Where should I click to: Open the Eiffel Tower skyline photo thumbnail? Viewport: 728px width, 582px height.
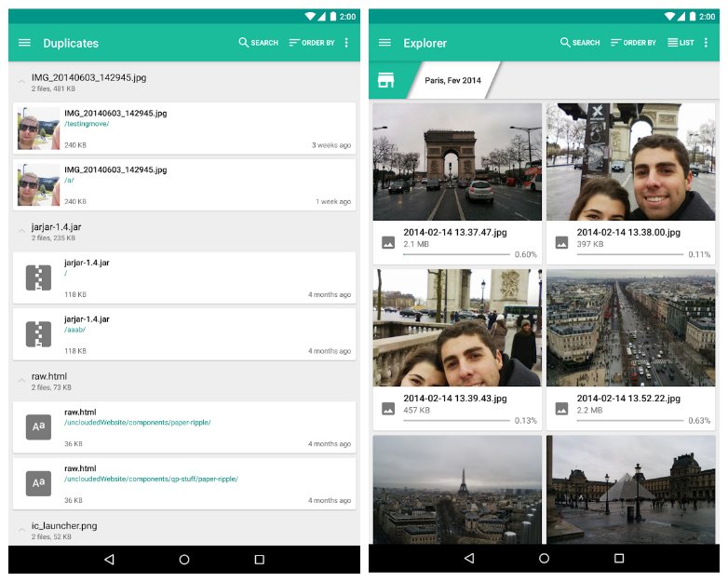457,490
